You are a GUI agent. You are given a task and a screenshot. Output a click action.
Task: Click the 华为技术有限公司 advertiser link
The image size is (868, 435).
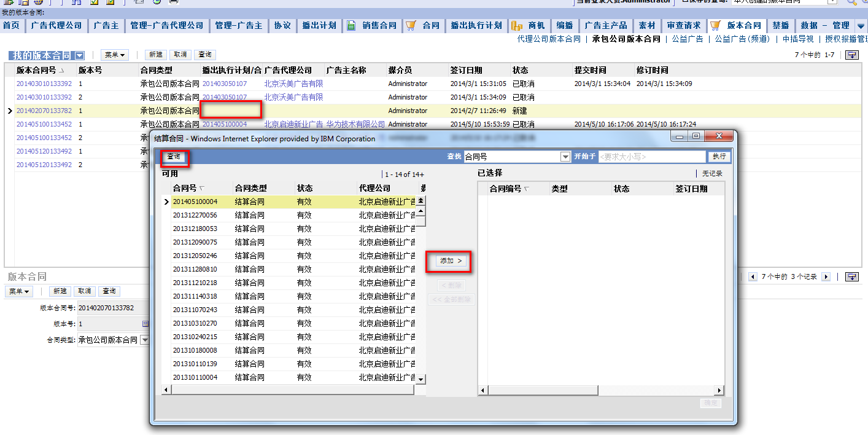355,124
